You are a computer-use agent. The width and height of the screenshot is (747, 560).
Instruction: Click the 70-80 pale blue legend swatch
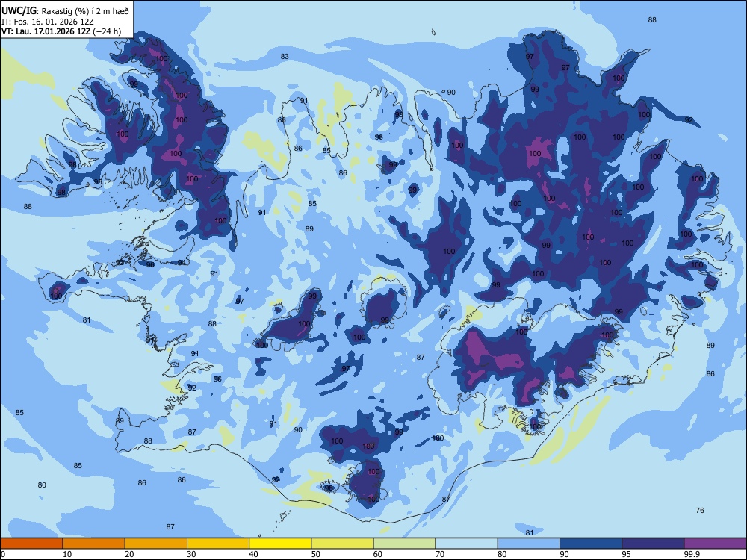click(x=466, y=544)
